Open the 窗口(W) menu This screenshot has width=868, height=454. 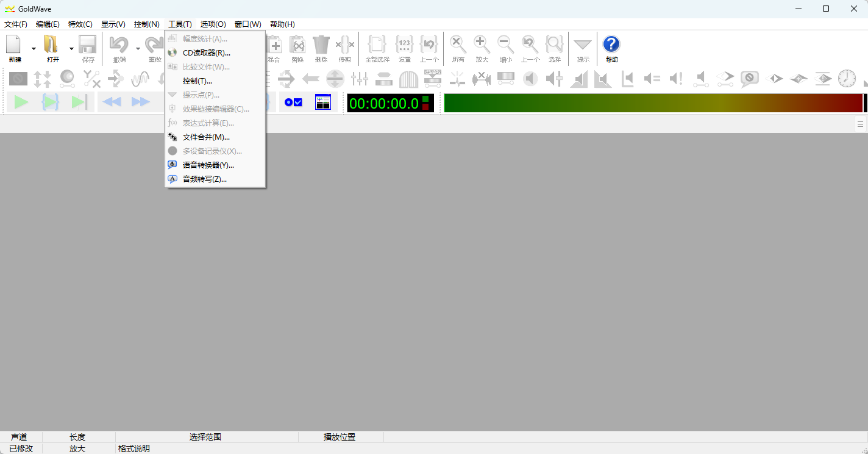[x=248, y=24]
